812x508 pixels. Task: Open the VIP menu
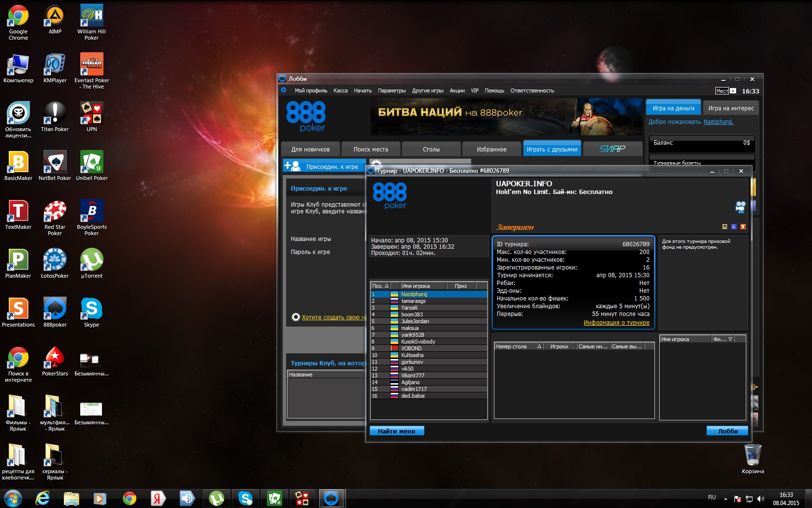coord(475,90)
